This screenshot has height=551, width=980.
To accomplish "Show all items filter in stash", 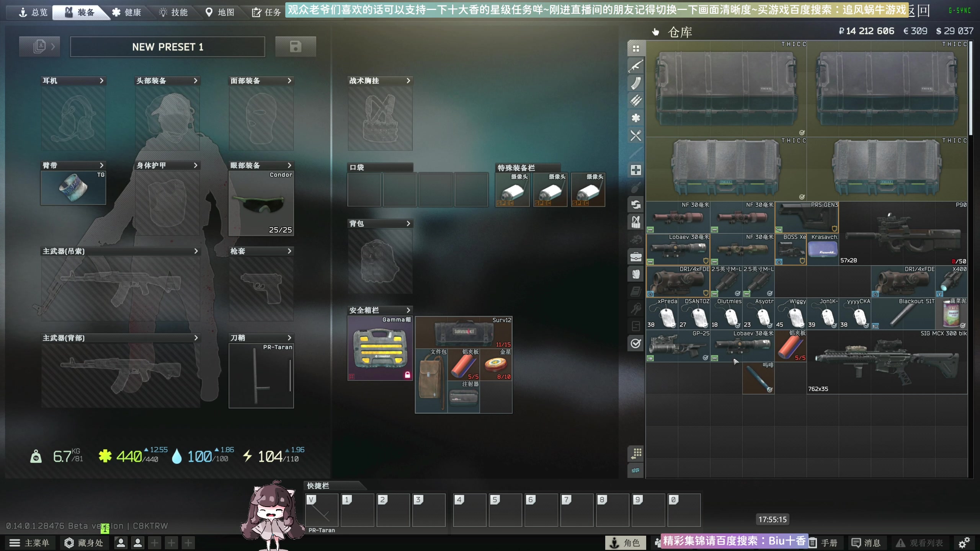I will tap(636, 49).
